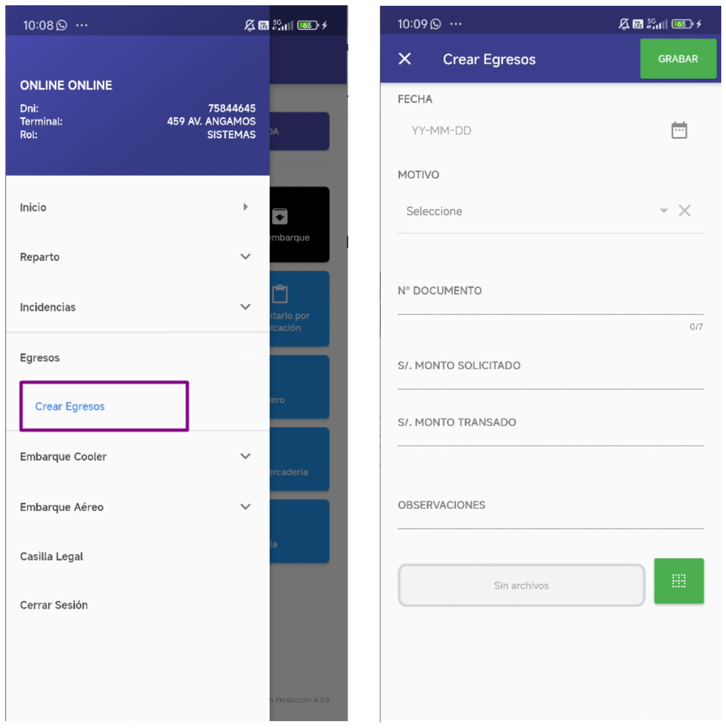Expand the Incidencias chevron
This screenshot has width=726, height=728.
coord(245,307)
